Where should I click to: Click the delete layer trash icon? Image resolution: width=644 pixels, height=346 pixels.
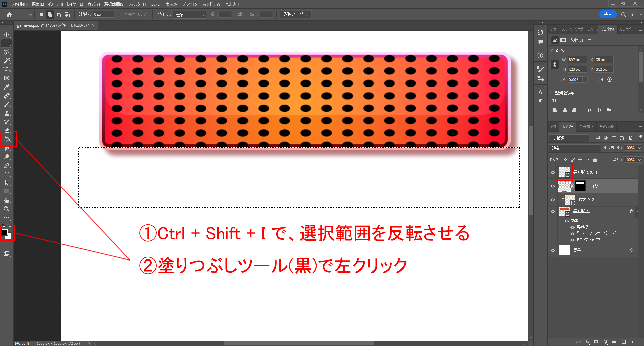[x=632, y=342]
